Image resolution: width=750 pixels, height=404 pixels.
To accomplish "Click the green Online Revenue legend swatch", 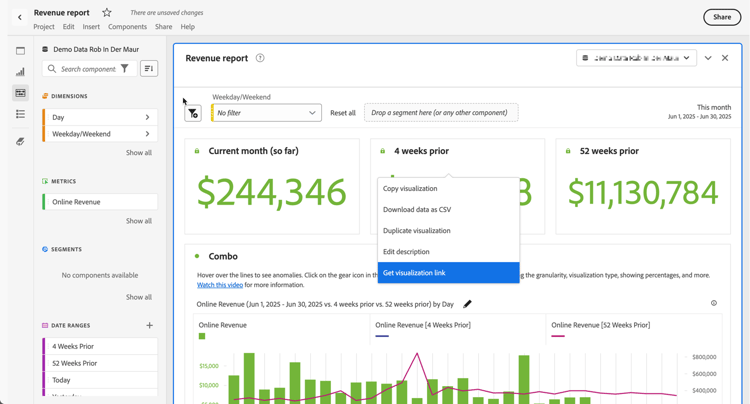I will pyautogui.click(x=201, y=337).
